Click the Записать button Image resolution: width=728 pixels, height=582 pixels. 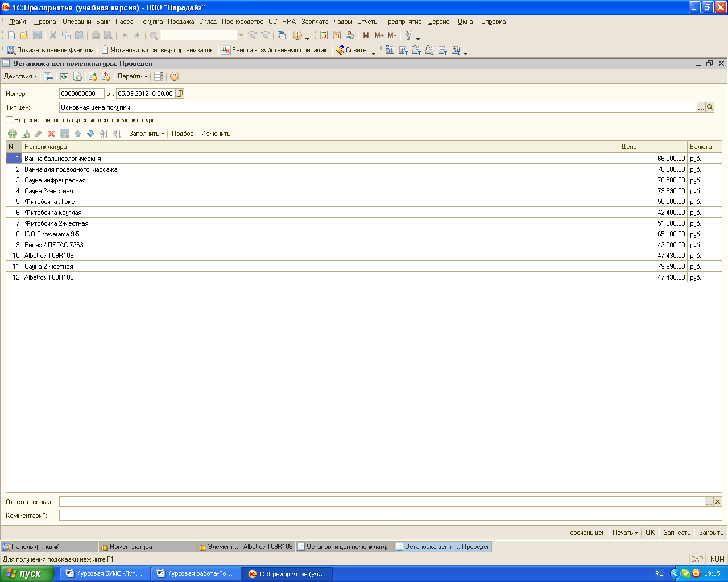coord(677,533)
